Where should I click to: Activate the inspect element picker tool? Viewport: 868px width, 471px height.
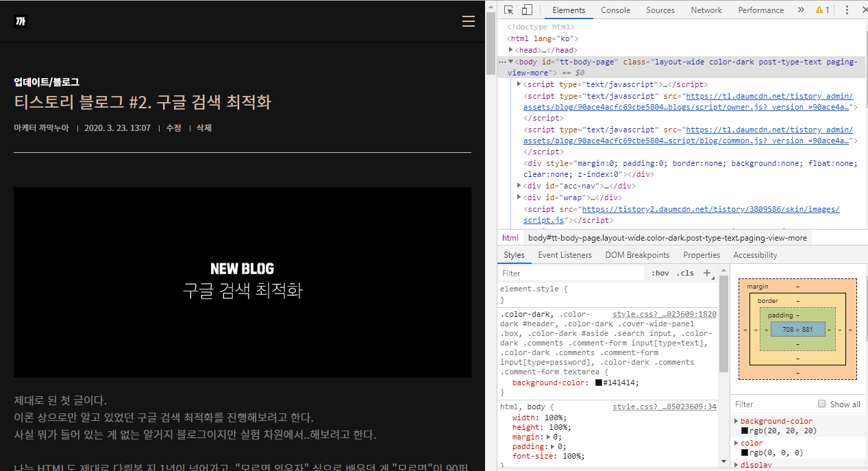point(509,10)
